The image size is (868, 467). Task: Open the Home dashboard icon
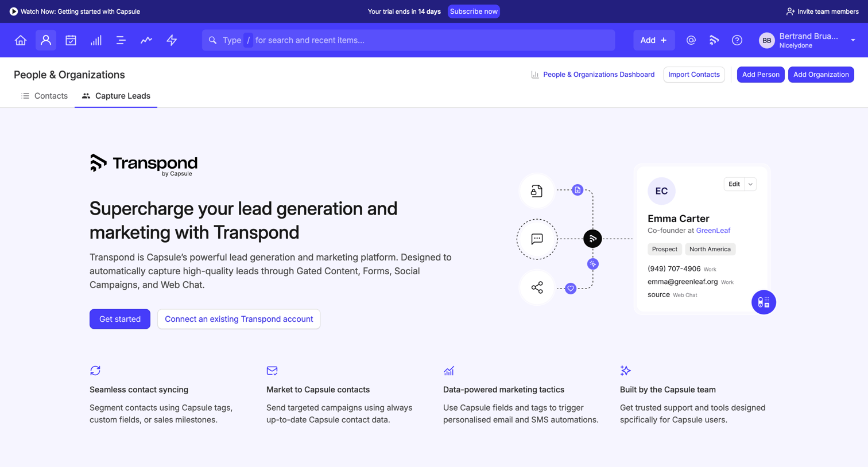(21, 40)
